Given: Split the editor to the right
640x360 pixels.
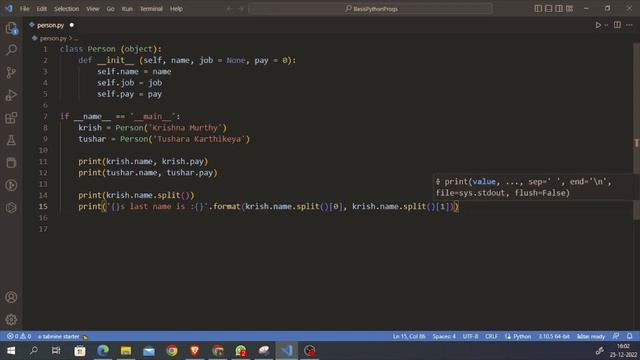Looking at the screenshot, I should tap(617, 25).
